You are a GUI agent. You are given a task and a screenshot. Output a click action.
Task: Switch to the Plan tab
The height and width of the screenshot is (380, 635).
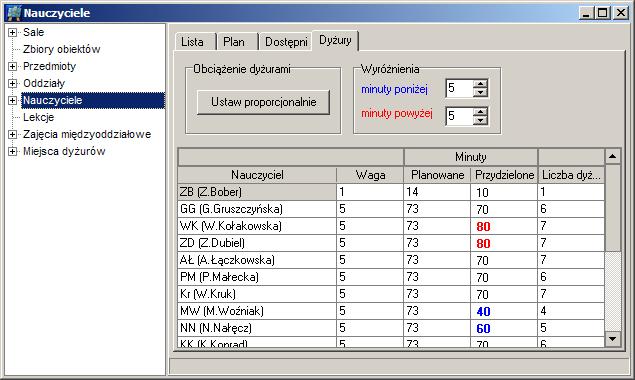pos(237,42)
